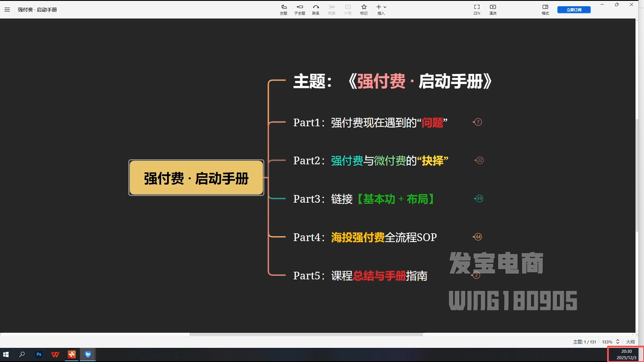This screenshot has width=644, height=362.
Task: Expand Part1 branch with 7 subtopics
Action: point(478,122)
